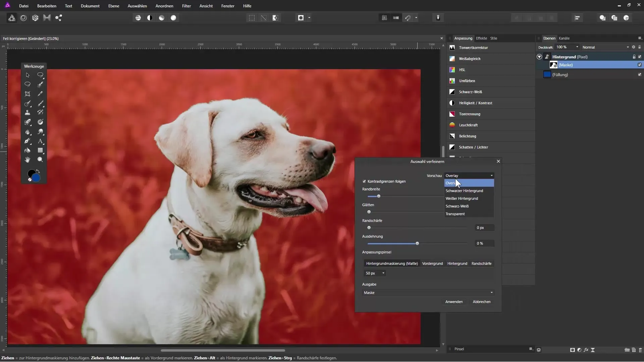This screenshot has width=644, height=362.
Task: Select the Move tool in Werkzeuge
Action: click(28, 75)
